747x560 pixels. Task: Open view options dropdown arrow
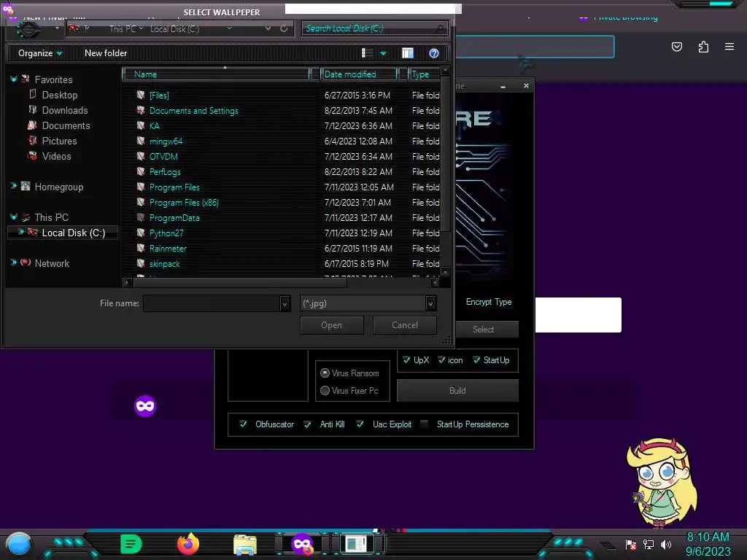383,53
